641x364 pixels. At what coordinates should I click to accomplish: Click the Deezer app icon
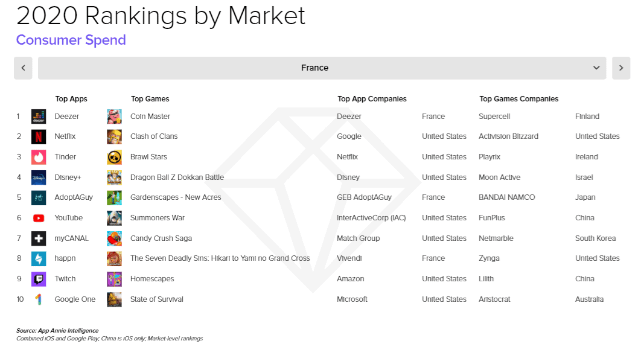pos(39,117)
